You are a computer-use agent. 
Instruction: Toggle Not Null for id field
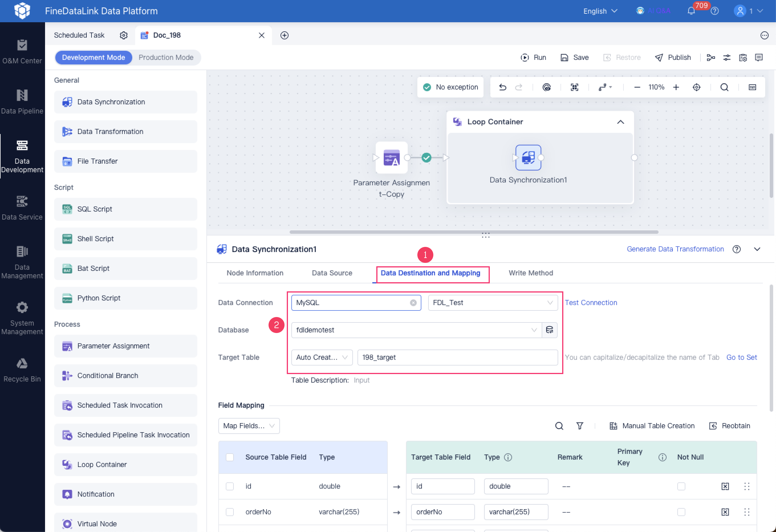click(682, 486)
